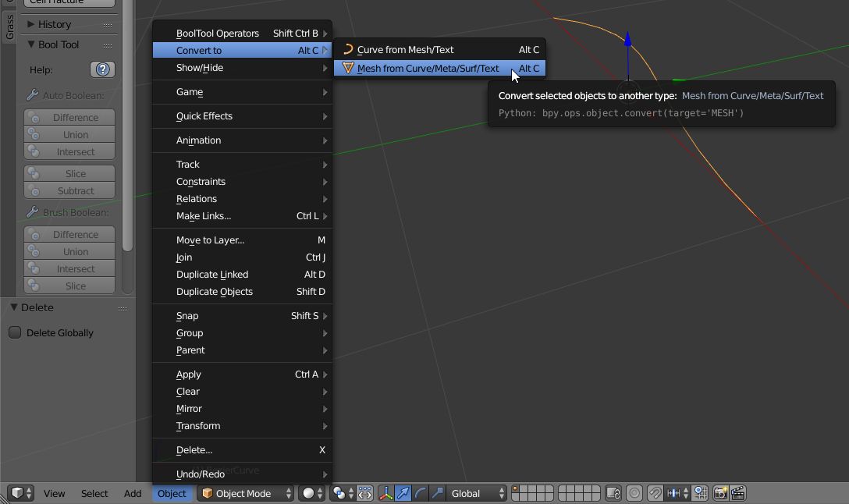Viewport: 849px width, 504px height.
Task: Close the Object menu in header
Action: pos(172,493)
